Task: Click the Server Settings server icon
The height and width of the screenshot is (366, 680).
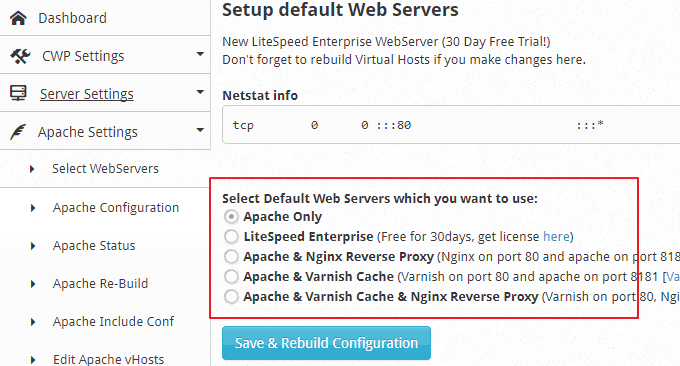Action: coord(18,93)
